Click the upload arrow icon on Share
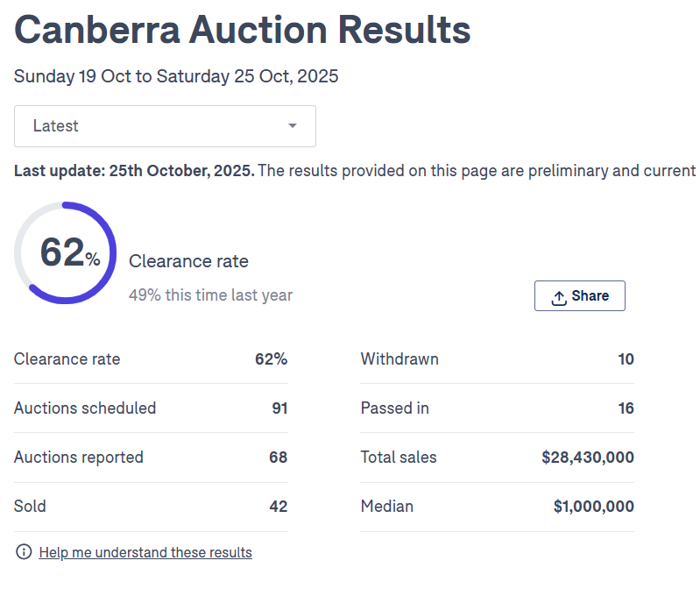Screen dimensions: 700x589 [x=559, y=297]
